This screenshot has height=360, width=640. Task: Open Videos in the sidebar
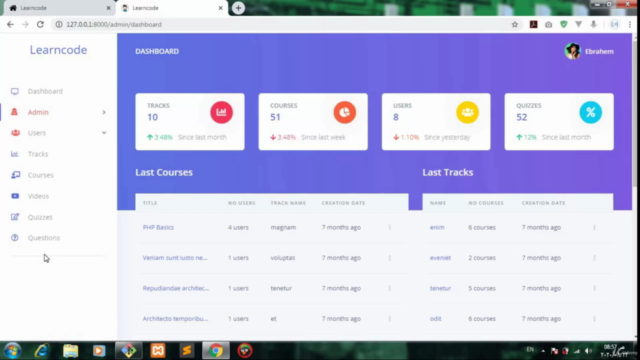pos(38,196)
